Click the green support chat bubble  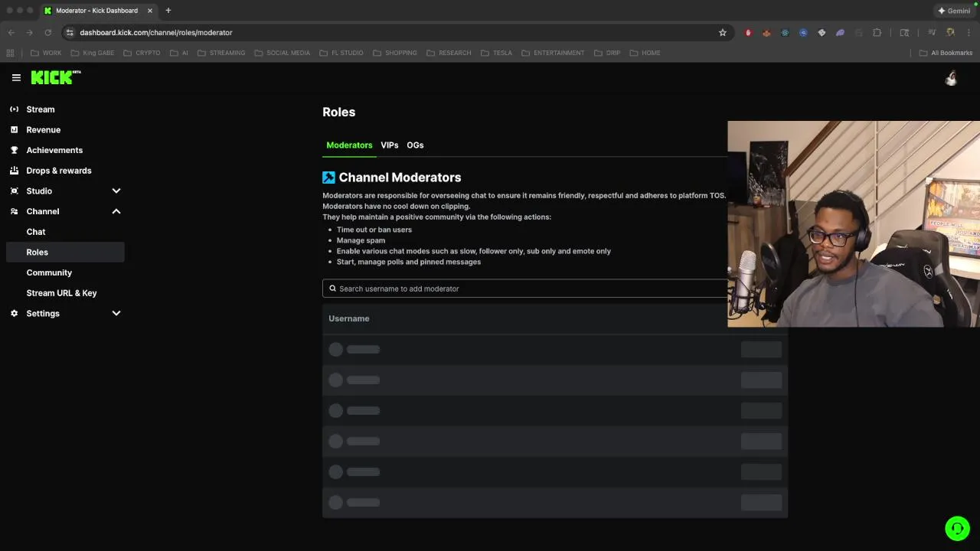coord(957,528)
